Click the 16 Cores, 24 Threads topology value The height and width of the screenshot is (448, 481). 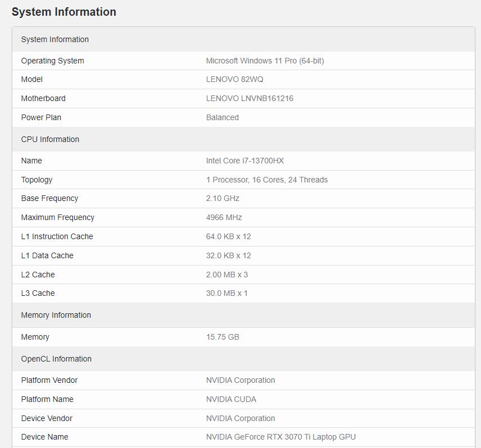coord(266,180)
